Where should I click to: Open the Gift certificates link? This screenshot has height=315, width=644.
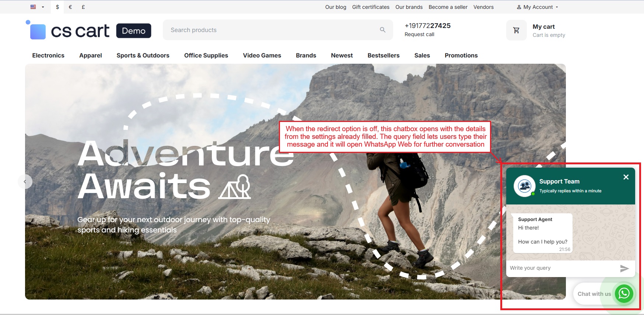pyautogui.click(x=371, y=7)
